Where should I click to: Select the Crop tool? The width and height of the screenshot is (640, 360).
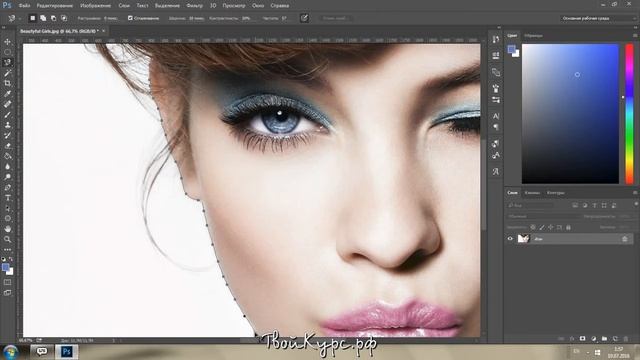7,83
